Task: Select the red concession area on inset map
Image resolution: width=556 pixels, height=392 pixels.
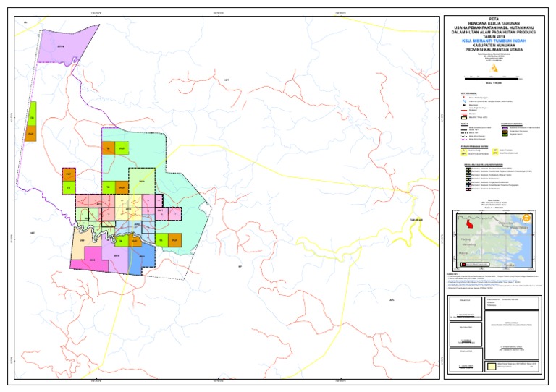Action: (469, 224)
